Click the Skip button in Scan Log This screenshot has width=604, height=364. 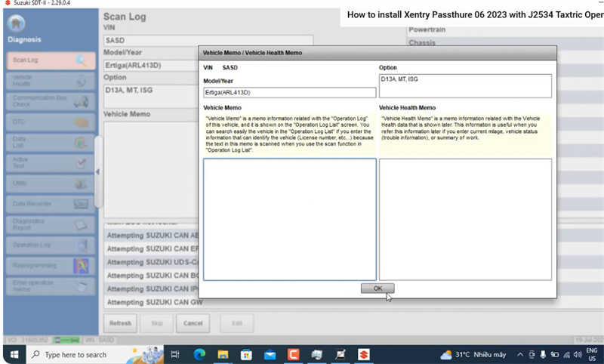coord(157,323)
